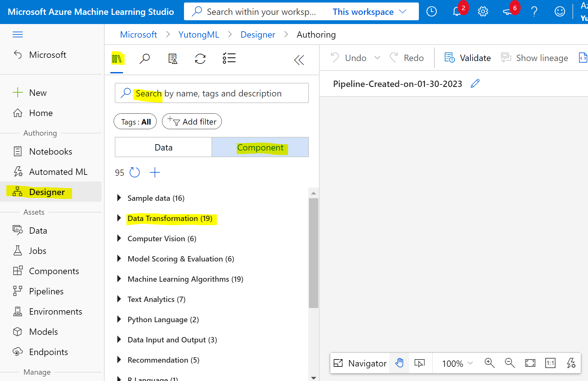
Task: Open the checklist outline icon
Action: point(229,58)
